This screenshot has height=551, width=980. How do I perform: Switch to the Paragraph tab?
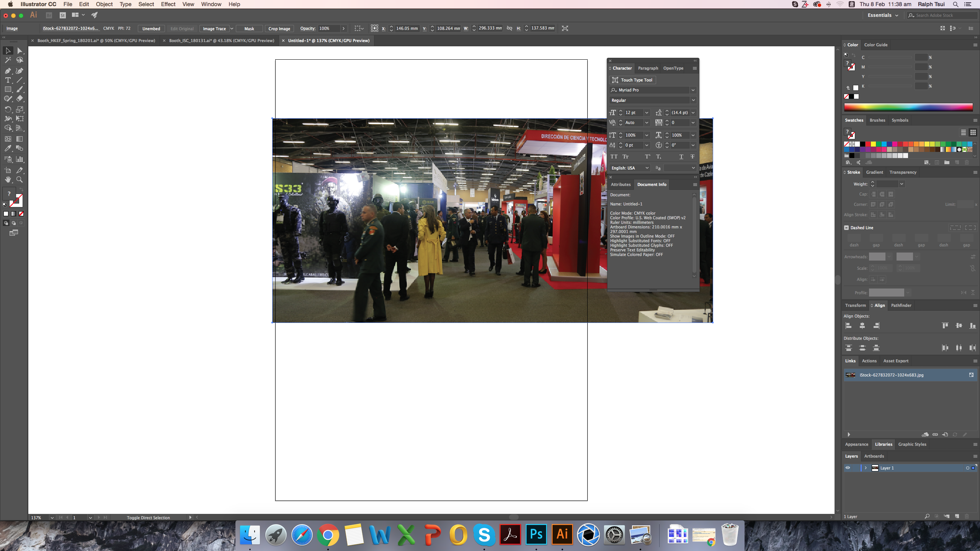648,68
